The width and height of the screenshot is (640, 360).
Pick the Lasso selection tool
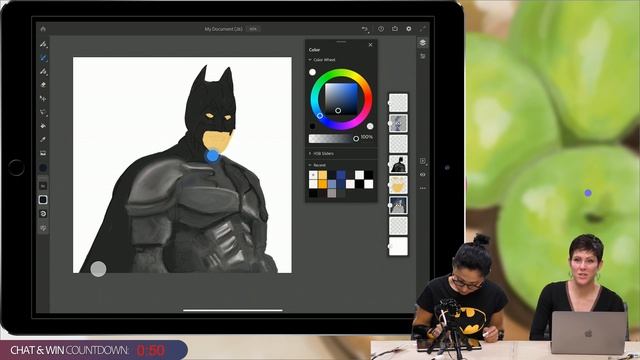coord(43,112)
